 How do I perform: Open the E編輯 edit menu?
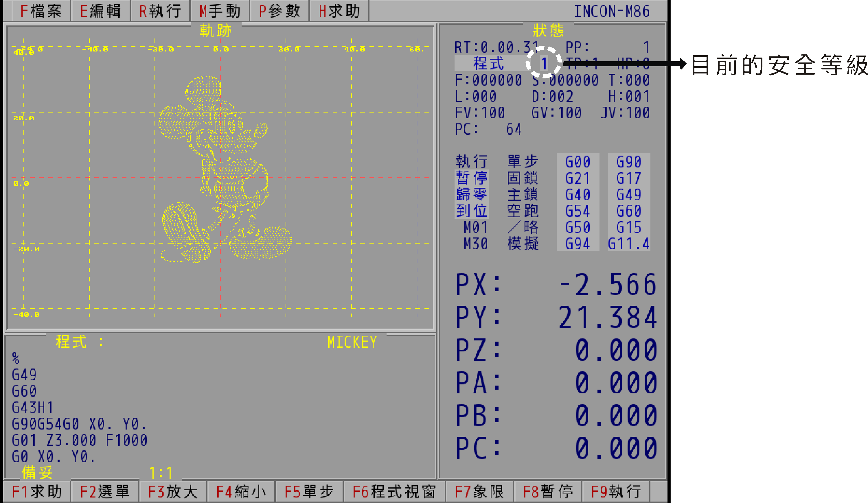(x=100, y=11)
